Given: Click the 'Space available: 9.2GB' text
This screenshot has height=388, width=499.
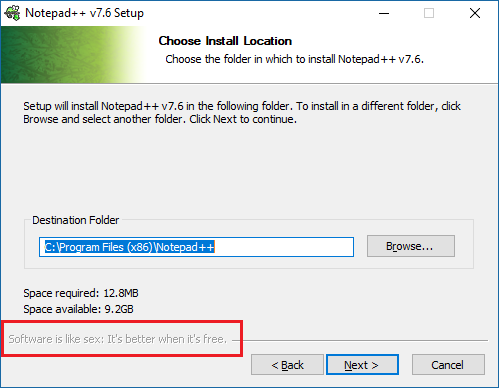Looking at the screenshot, I should (x=78, y=309).
